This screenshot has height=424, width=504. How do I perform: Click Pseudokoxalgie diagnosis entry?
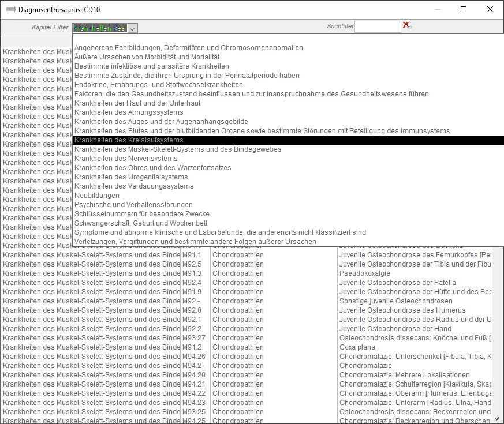[364, 273]
